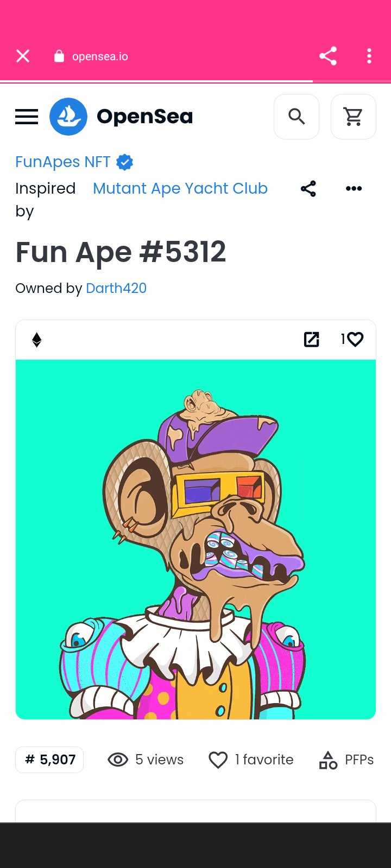Click the Fun Ape artwork image

click(x=195, y=539)
